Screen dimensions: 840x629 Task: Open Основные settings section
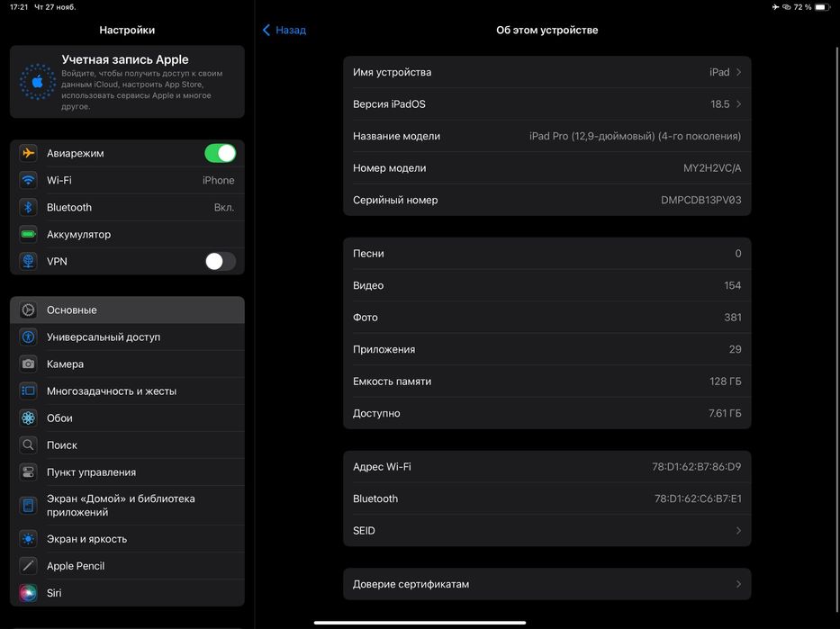coord(128,310)
